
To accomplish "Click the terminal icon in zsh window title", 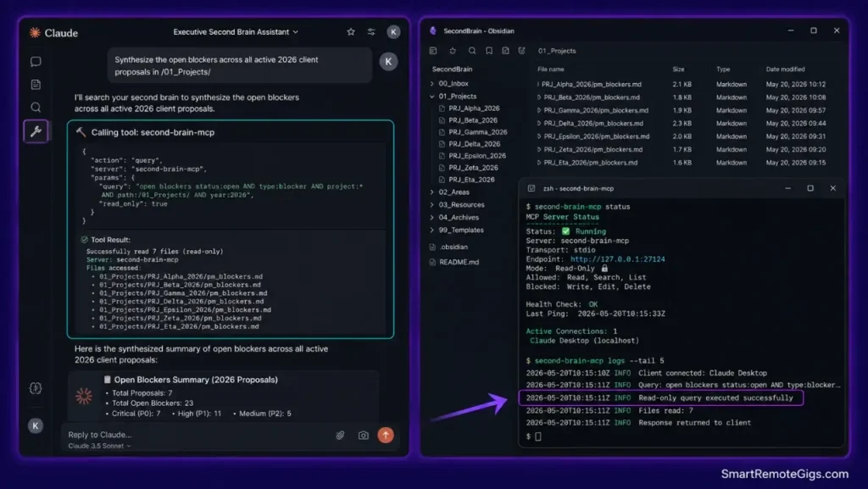I will (531, 189).
